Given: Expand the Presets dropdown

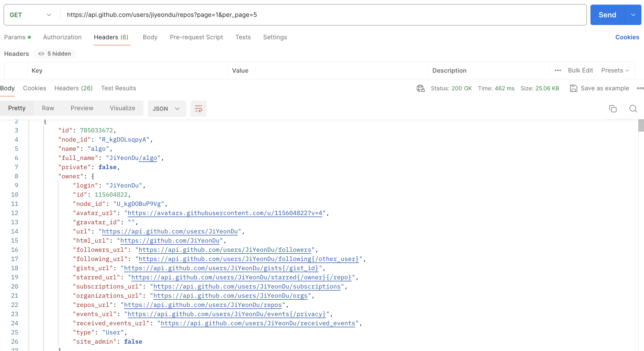Looking at the screenshot, I should tap(615, 70).
